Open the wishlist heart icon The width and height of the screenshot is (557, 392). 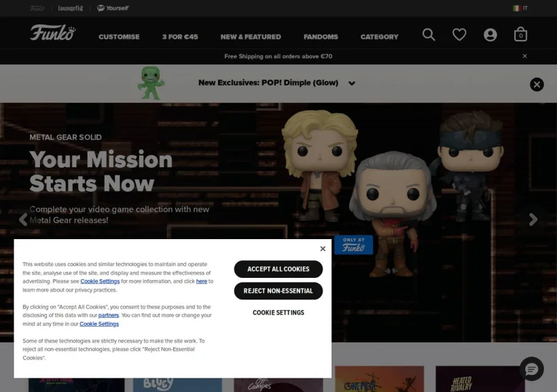[459, 35]
